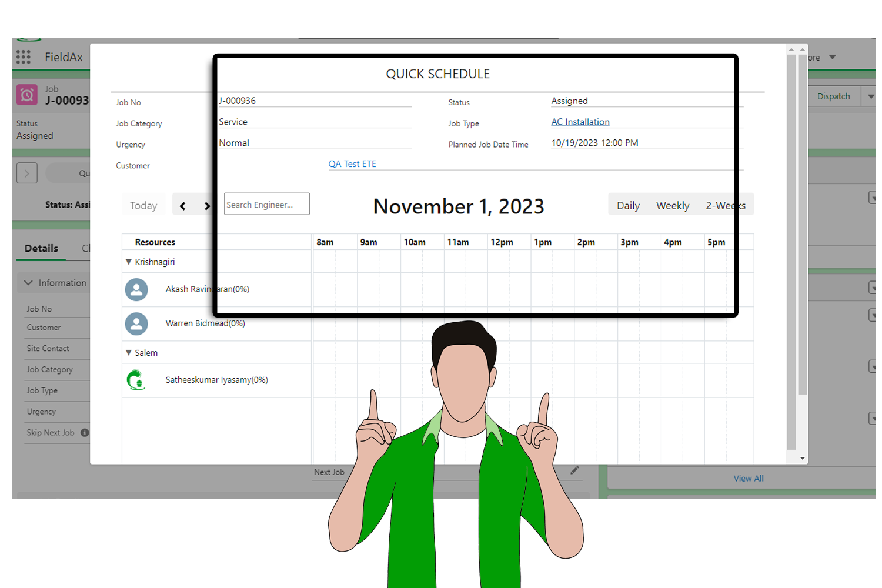
Task: Open the App Launcher grid icon
Action: click(23, 56)
